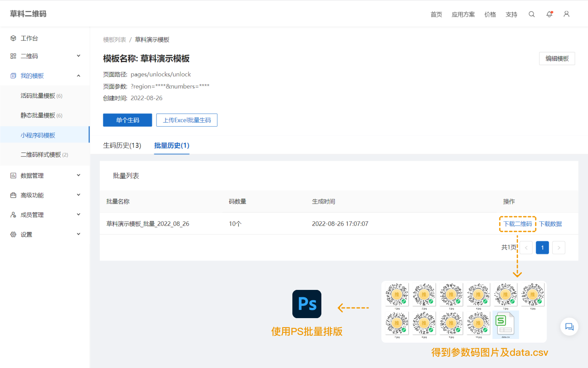Collapse the 我的模板 sidebar menu
Viewport: 588px width, 368px height.
point(79,76)
